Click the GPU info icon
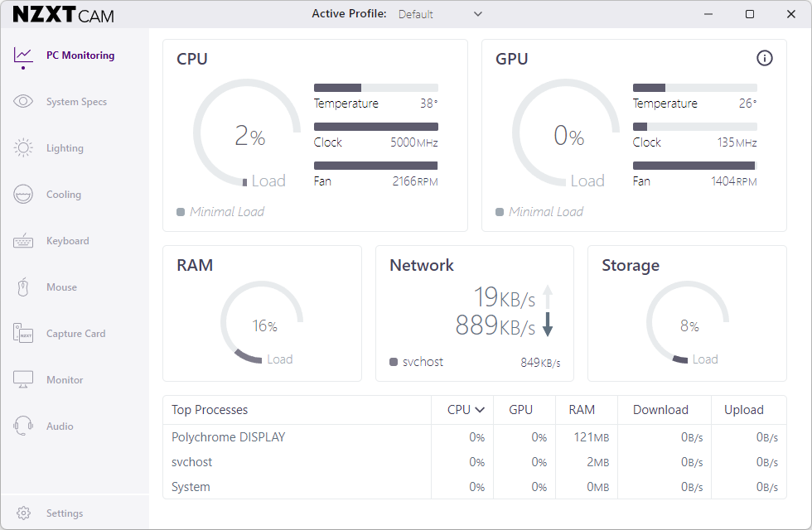Screen dimensions: 812x530 coord(764,58)
